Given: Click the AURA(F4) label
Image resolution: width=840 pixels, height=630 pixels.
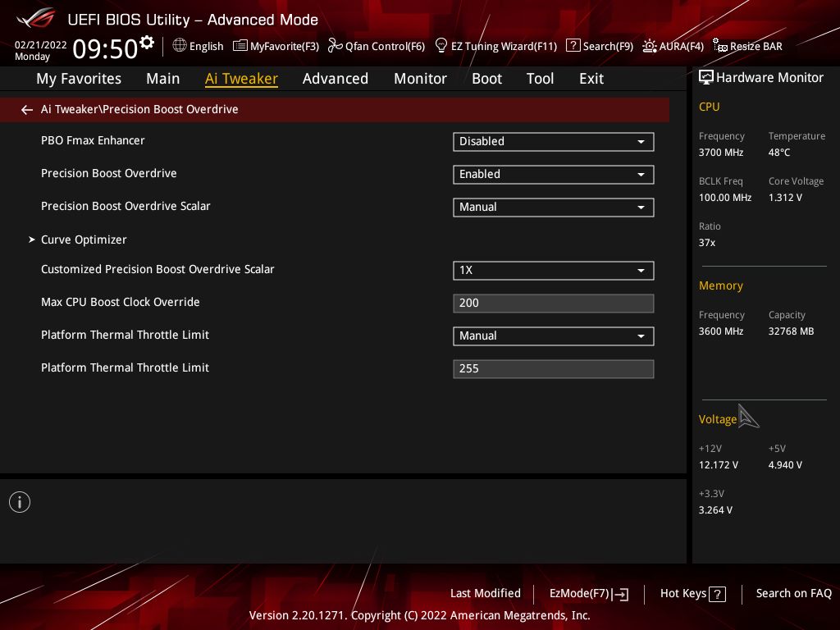Looking at the screenshot, I should click(x=682, y=47).
